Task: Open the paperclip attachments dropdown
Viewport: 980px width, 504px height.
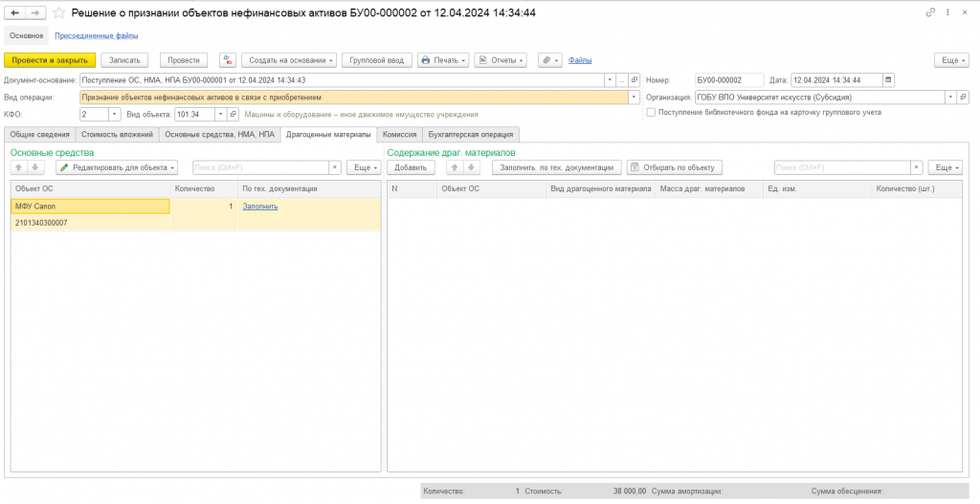Action: coord(550,60)
